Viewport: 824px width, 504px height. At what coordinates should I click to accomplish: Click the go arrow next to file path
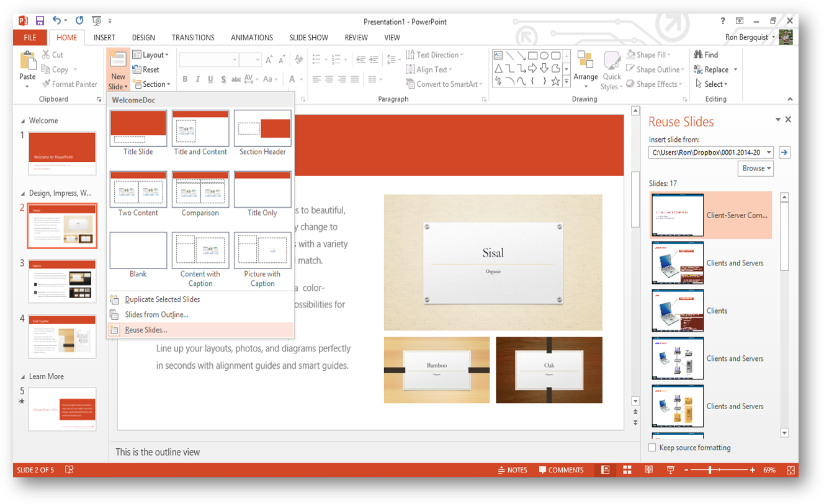pos(784,153)
